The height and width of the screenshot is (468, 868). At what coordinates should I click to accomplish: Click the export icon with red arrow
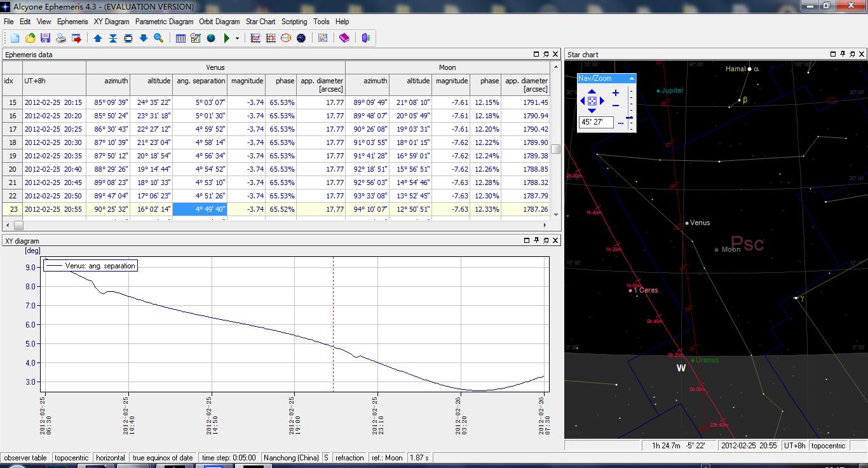click(x=76, y=38)
